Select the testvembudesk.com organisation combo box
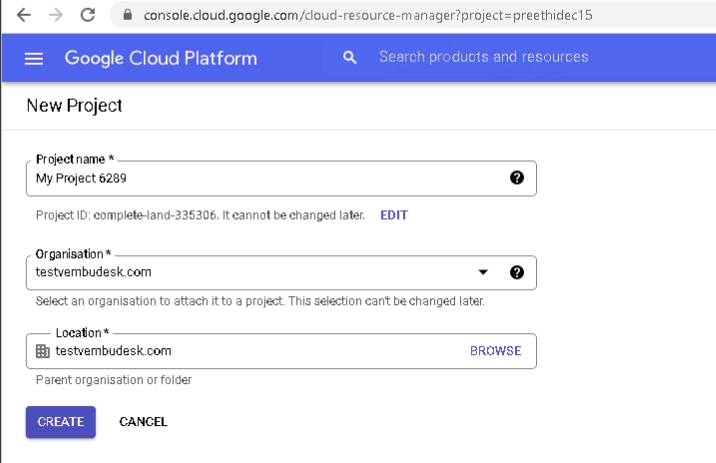Image resolution: width=716 pixels, height=463 pixels. tap(281, 273)
